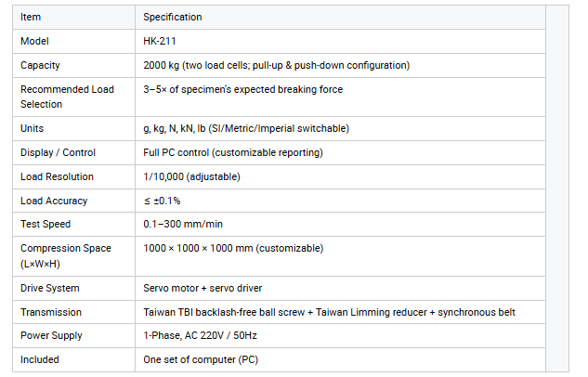Click the '3–5× of specimen's expected breaking force' text
Screen dimensions: 588x377
click(x=243, y=89)
